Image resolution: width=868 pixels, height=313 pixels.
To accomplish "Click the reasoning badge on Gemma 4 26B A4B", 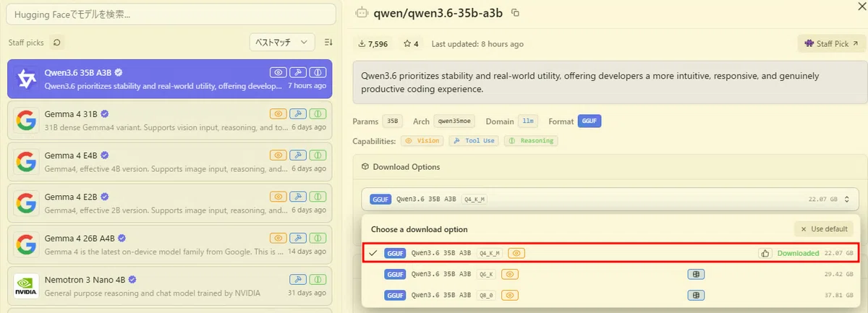I will coord(318,237).
